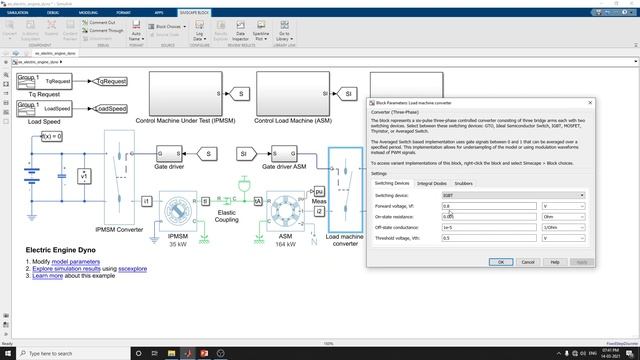
Task: Open Control Load Machine (ASM) subsystem
Action: point(293,94)
